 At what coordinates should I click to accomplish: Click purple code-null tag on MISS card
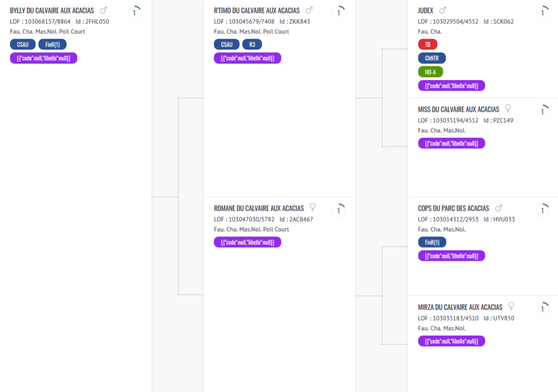[x=451, y=143]
